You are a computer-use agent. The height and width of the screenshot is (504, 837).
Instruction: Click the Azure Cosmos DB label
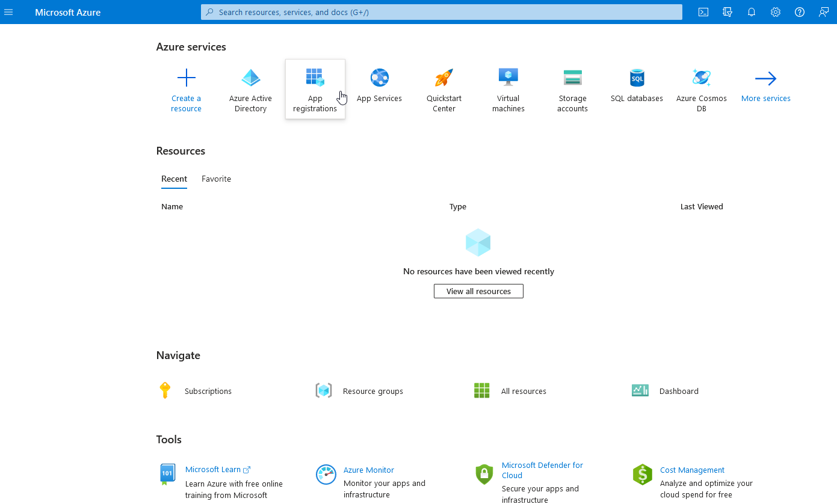click(702, 103)
